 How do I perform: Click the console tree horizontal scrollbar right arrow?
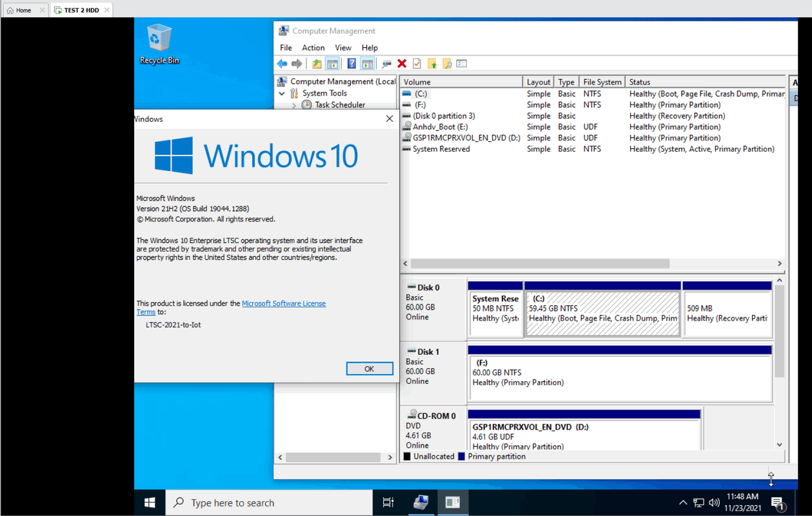390,457
